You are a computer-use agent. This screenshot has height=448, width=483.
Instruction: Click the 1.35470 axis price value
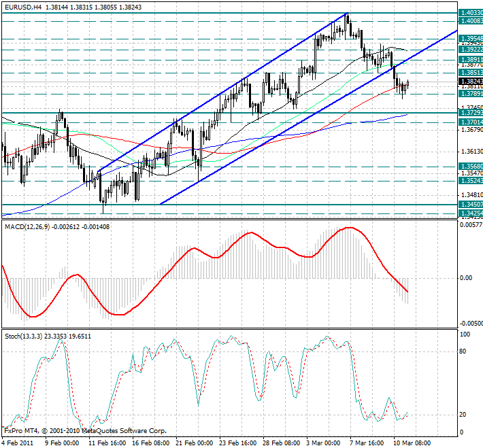472,173
